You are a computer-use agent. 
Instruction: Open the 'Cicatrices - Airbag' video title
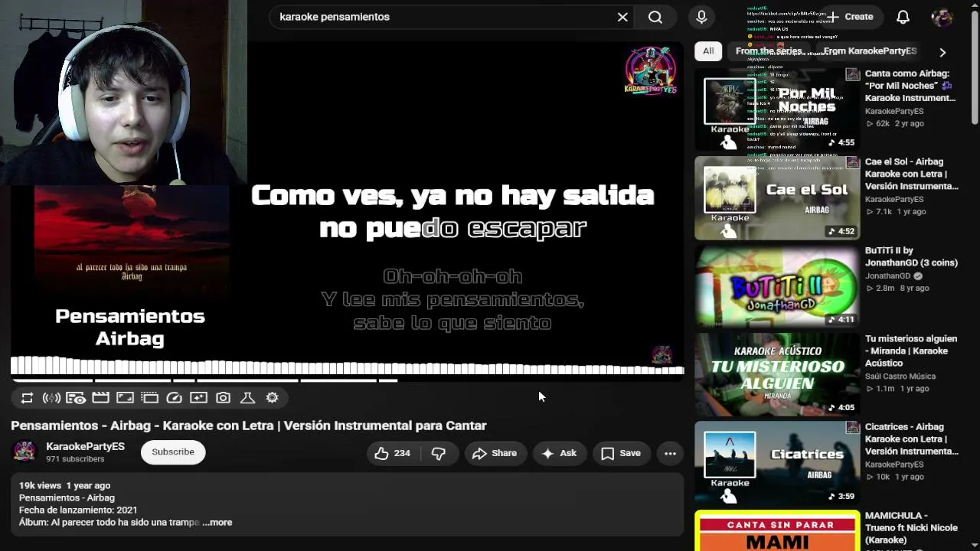pyautogui.click(x=912, y=439)
